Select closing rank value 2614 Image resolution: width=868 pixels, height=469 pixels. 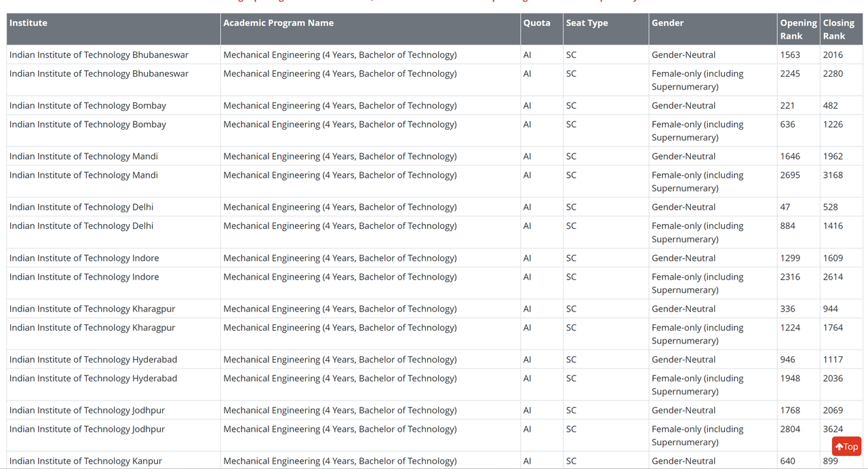coord(833,277)
